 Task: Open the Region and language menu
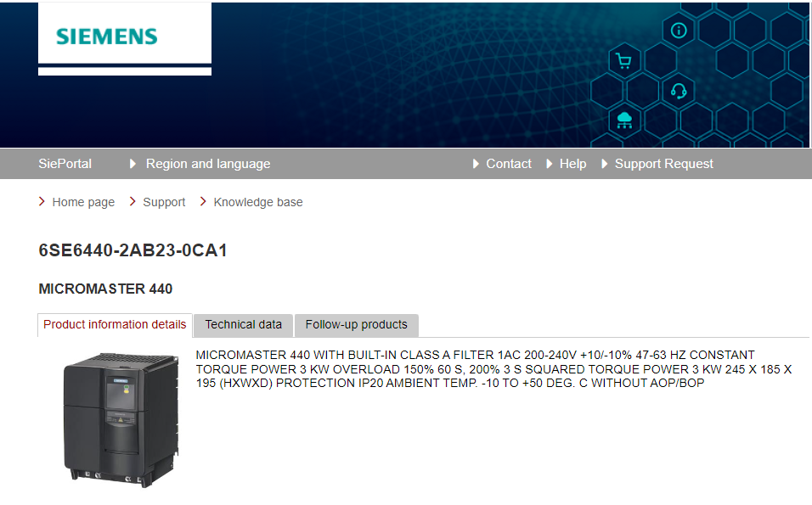(207, 164)
